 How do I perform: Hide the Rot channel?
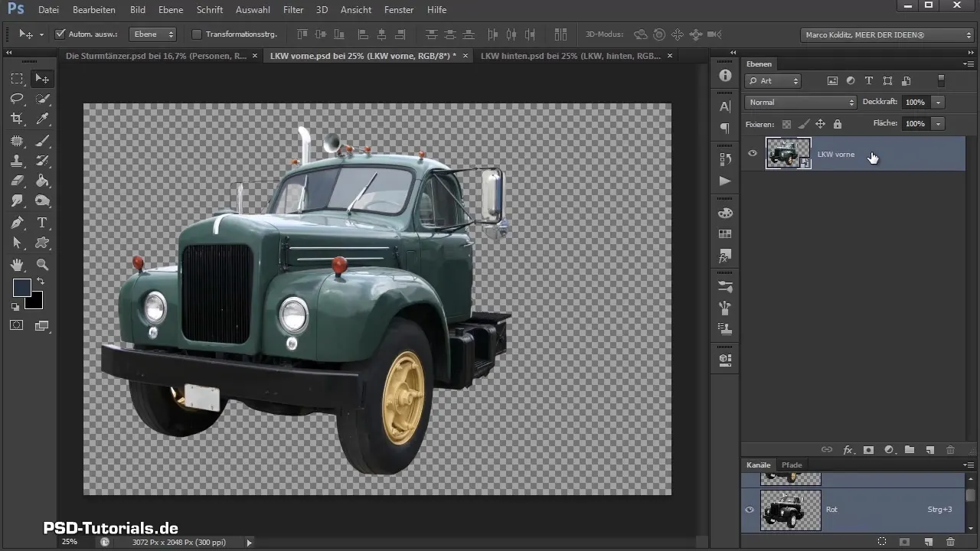click(751, 509)
